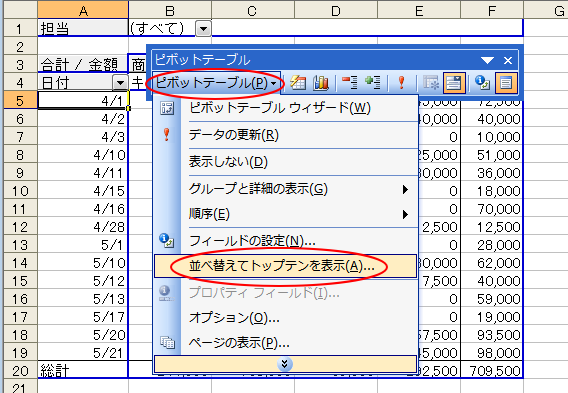Open the (すべて) page field dropdown arrow

[x=203, y=29]
